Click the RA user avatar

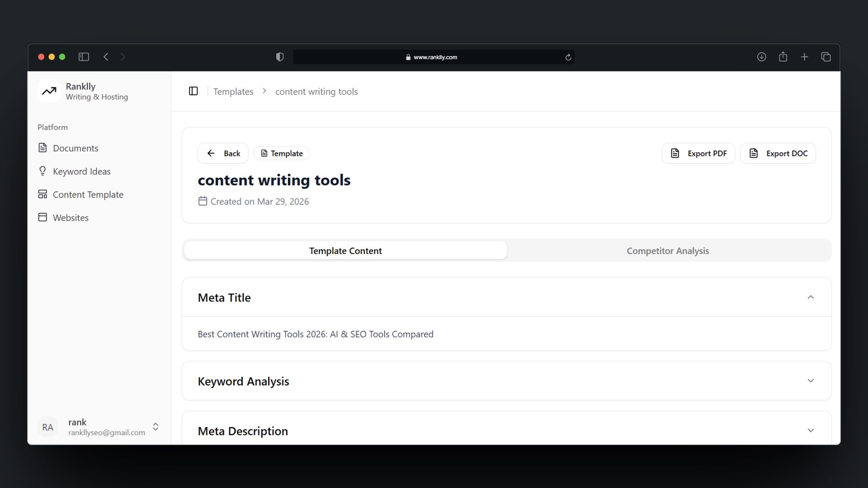47,427
